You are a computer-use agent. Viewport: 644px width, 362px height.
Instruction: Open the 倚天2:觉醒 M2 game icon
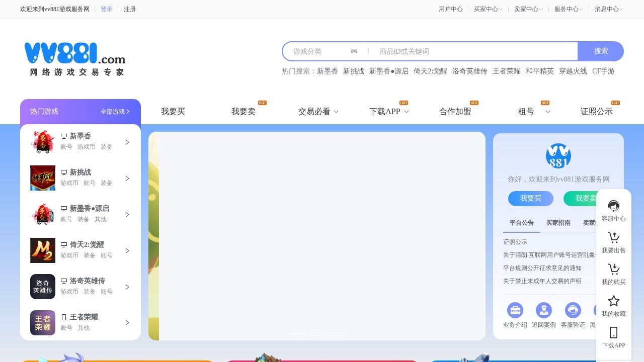43,250
